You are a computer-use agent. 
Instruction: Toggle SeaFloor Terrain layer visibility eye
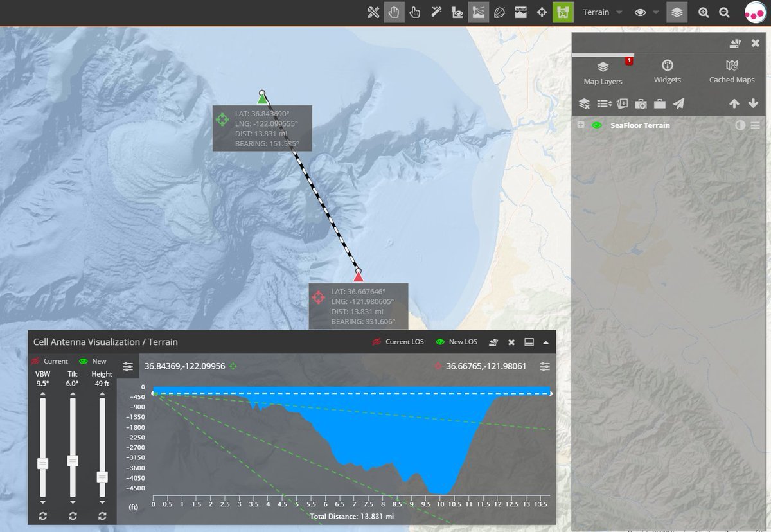point(596,125)
